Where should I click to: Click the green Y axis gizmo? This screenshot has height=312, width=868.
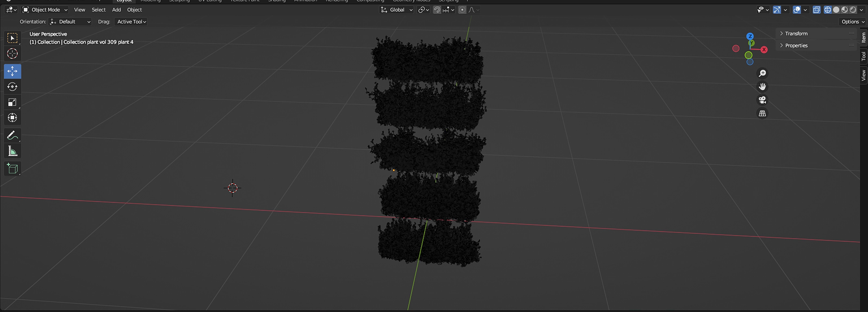pos(752,43)
